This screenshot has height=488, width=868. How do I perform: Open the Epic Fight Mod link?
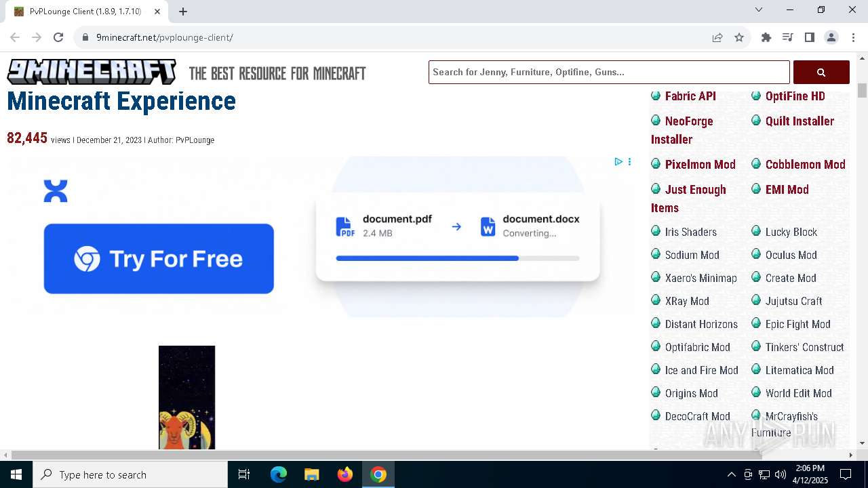coord(798,324)
